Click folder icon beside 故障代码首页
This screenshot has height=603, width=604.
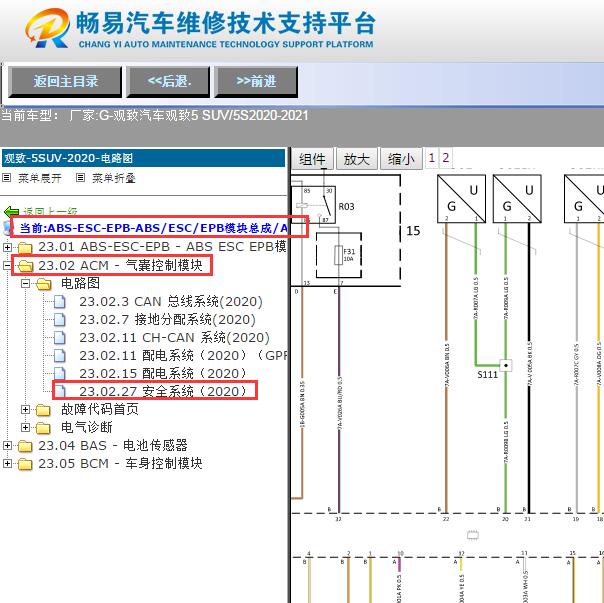[x=43, y=410]
